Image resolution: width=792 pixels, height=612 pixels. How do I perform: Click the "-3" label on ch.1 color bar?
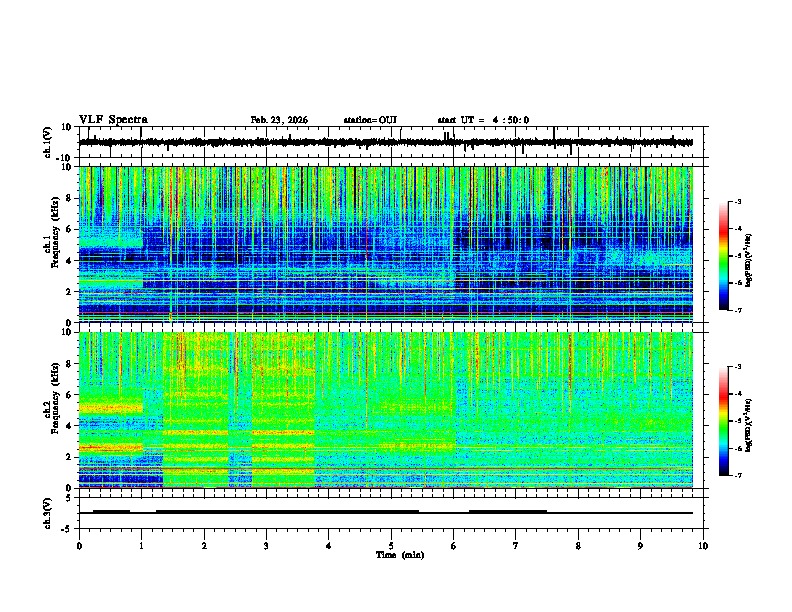738,201
